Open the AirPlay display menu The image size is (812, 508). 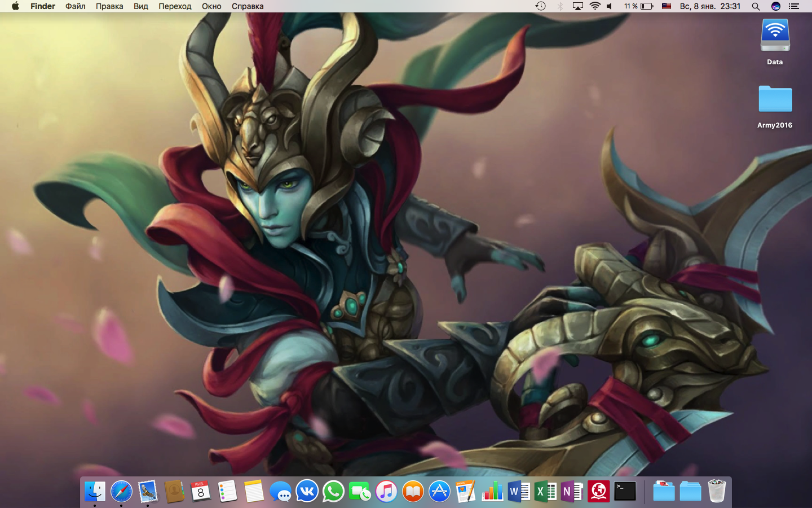578,6
